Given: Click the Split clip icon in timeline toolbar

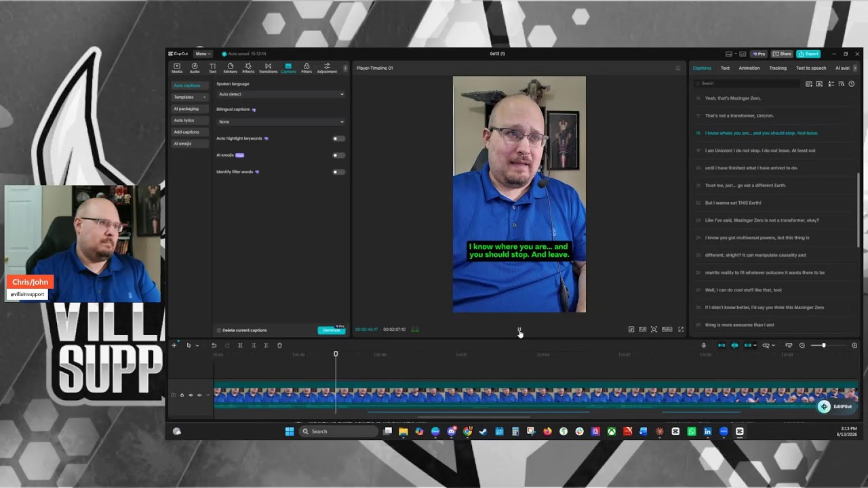Looking at the screenshot, I should click(240, 345).
